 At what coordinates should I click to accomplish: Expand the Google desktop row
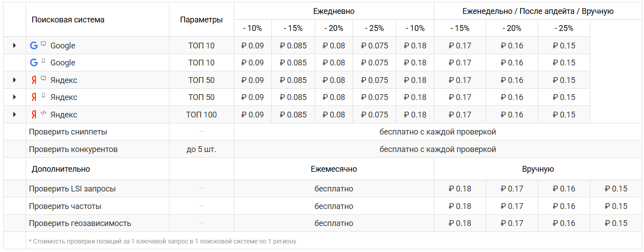click(x=14, y=45)
